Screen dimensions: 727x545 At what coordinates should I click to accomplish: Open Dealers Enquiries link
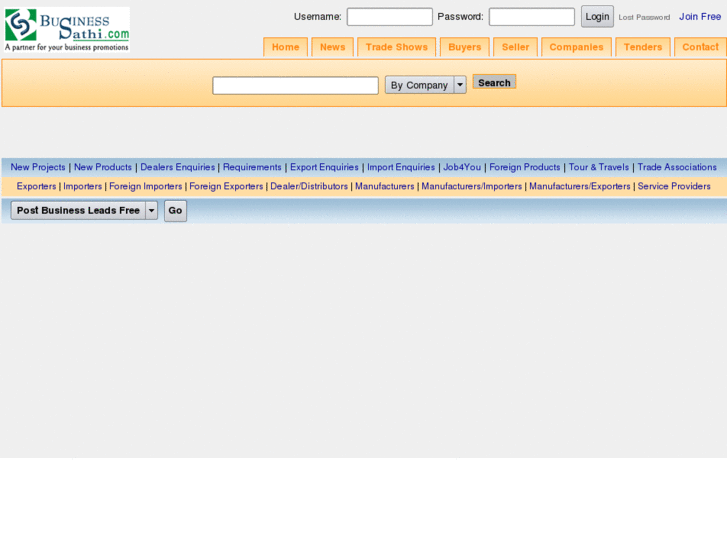(178, 167)
